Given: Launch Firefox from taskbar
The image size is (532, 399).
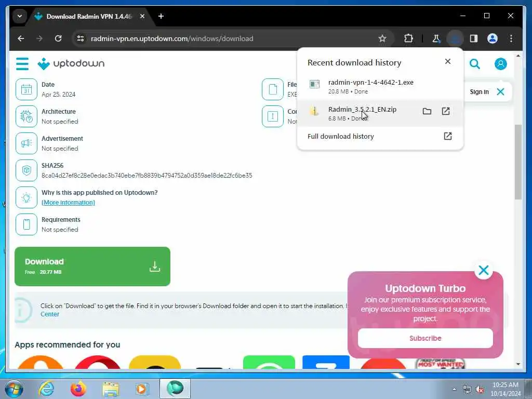Looking at the screenshot, I should point(78,389).
